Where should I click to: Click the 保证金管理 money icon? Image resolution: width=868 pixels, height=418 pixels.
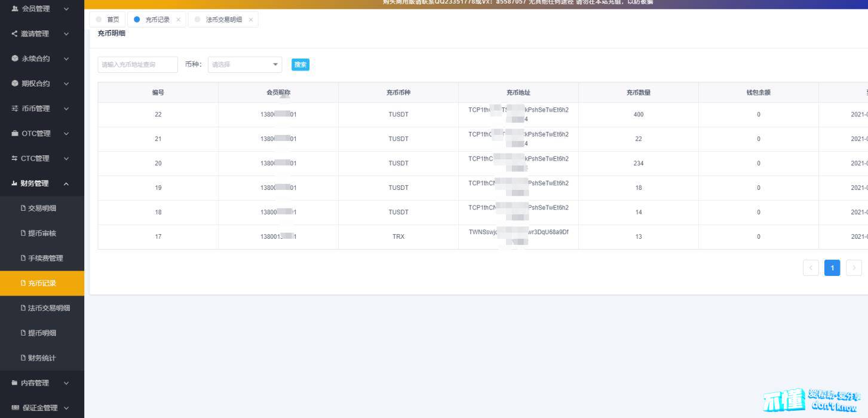click(15, 408)
